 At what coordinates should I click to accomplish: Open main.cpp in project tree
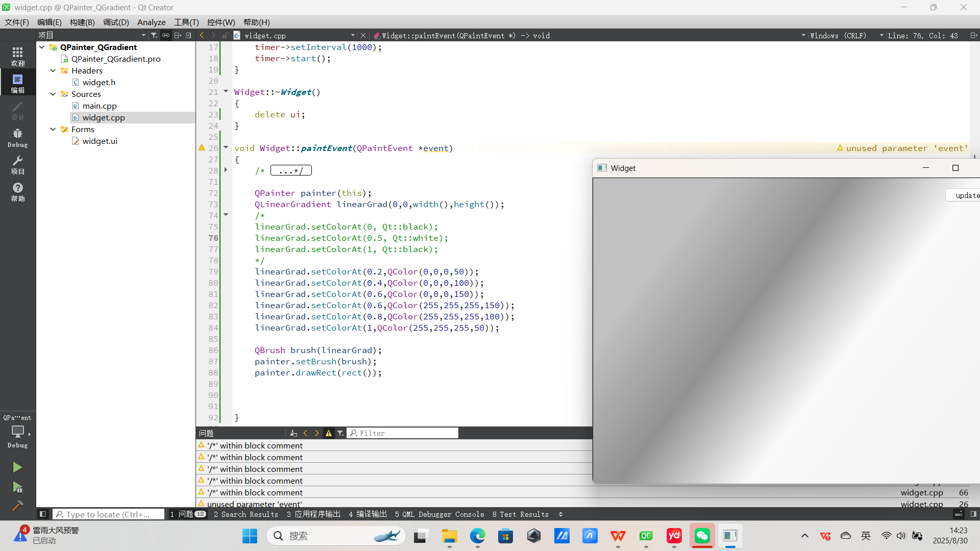(x=100, y=106)
